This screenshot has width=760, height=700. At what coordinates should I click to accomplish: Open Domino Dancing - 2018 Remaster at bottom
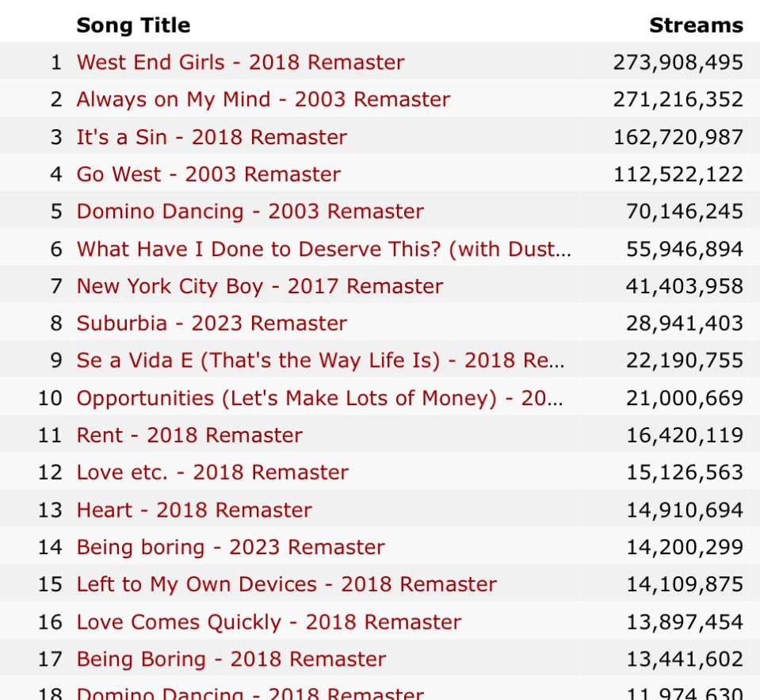250,693
